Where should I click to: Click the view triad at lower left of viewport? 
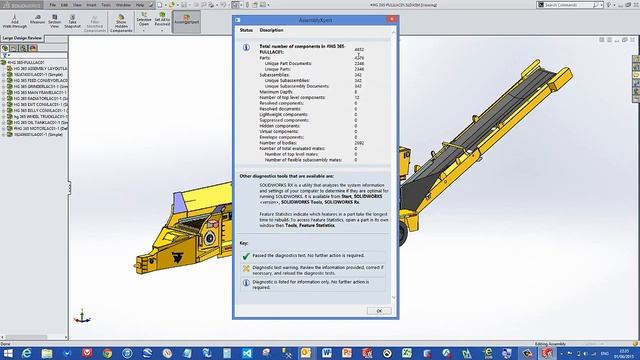point(82,316)
